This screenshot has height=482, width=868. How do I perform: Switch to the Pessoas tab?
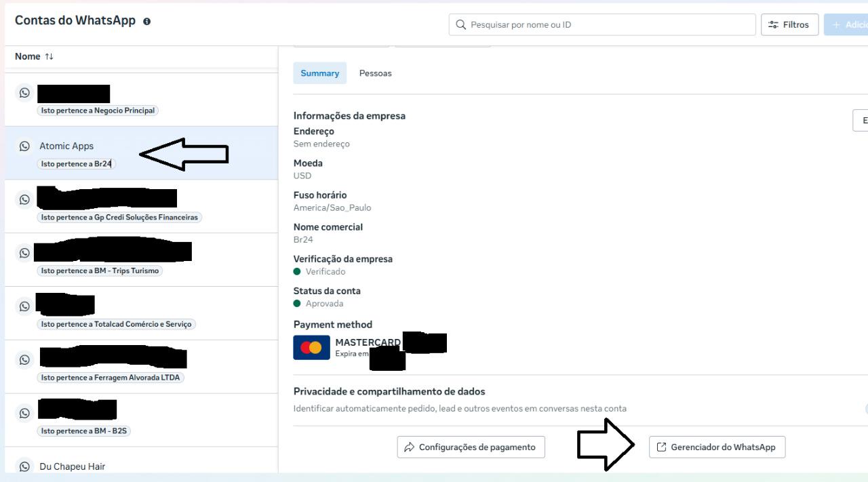click(x=375, y=73)
